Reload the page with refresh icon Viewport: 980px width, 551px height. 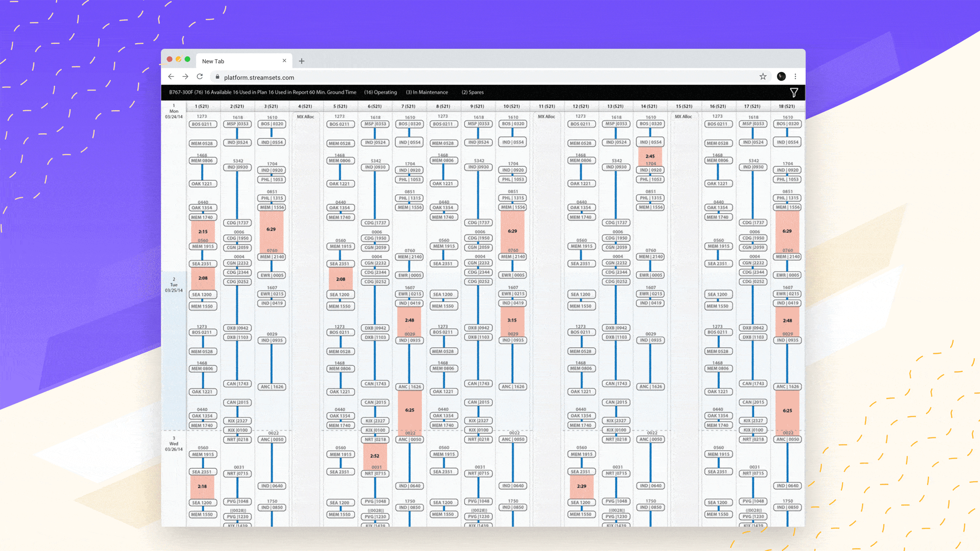pyautogui.click(x=200, y=77)
